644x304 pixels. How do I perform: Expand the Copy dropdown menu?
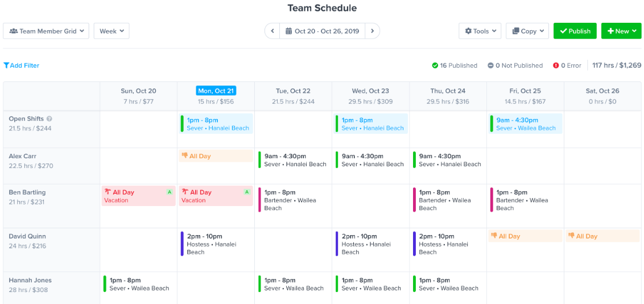(527, 31)
